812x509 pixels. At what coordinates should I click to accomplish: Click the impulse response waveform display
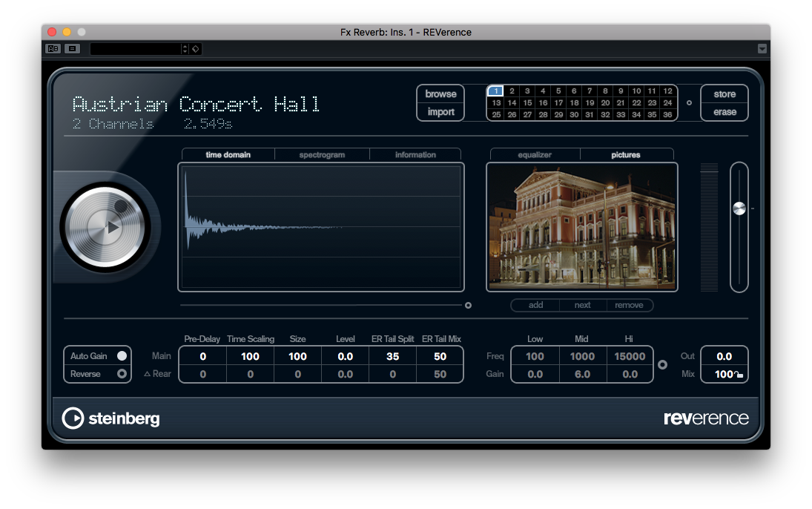(x=321, y=227)
